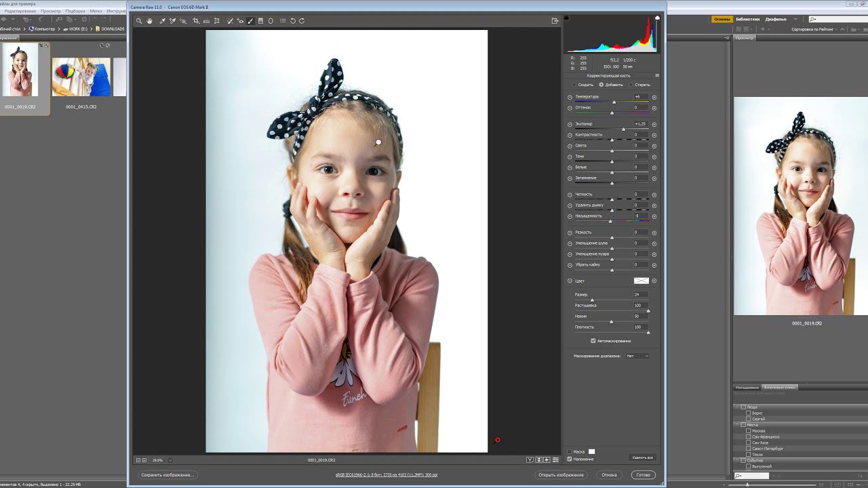The image size is (868, 488).
Task: Select the 0001_0415.CR2 thumbnail in Bridge
Action: (x=81, y=77)
